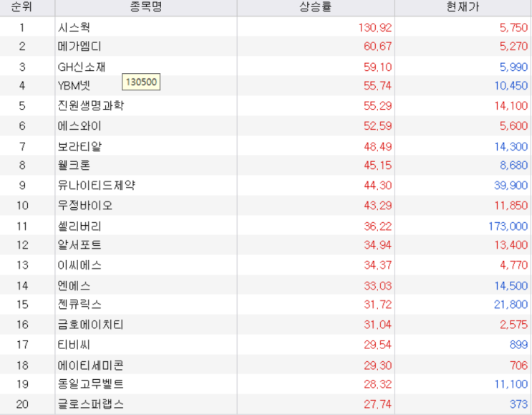Select the stock name 동일고무벨트

pyautogui.click(x=91, y=384)
